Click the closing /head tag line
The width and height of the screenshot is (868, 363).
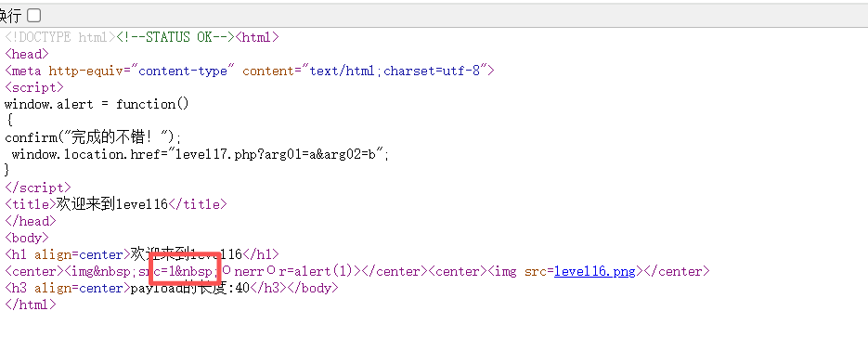[x=31, y=221]
